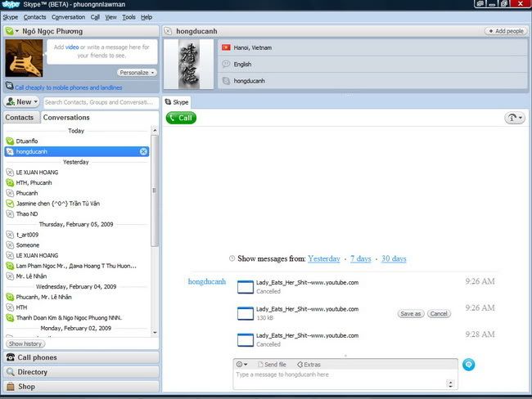Viewport: 532px width, 399px height.
Task: Close the hongducanh conversation with X icon
Action: pyautogui.click(x=144, y=151)
